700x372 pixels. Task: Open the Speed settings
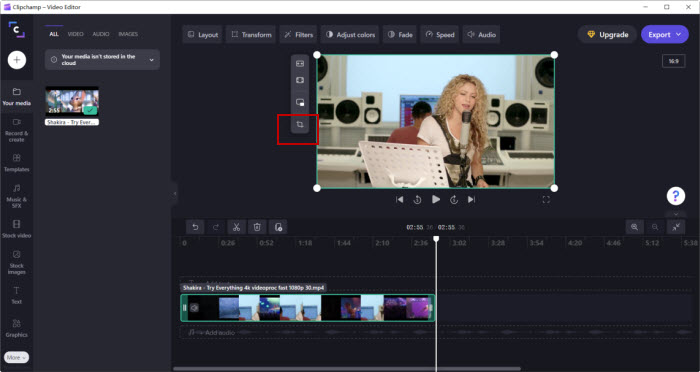439,34
